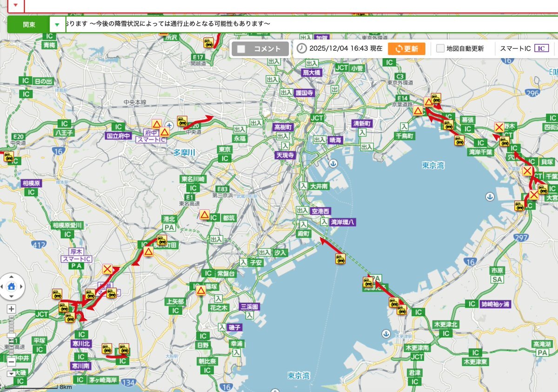Viewport: 558px width, 392px height.
Task: Open left congestion icon above 藤沢 IC
Action: point(107,348)
